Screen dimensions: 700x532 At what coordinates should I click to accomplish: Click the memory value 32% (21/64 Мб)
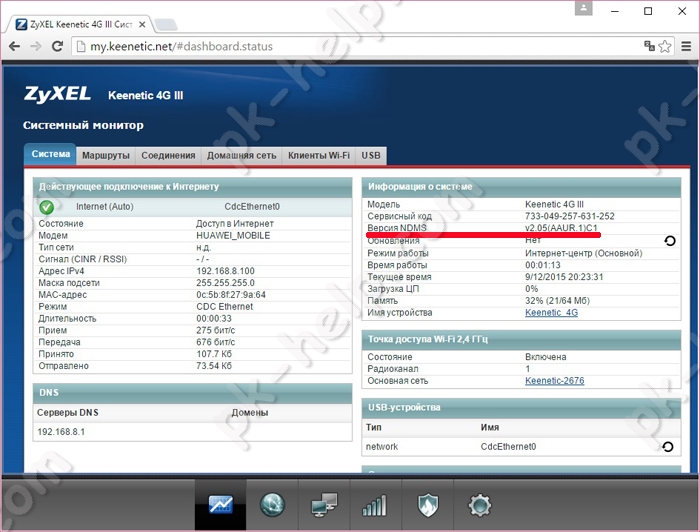click(558, 300)
